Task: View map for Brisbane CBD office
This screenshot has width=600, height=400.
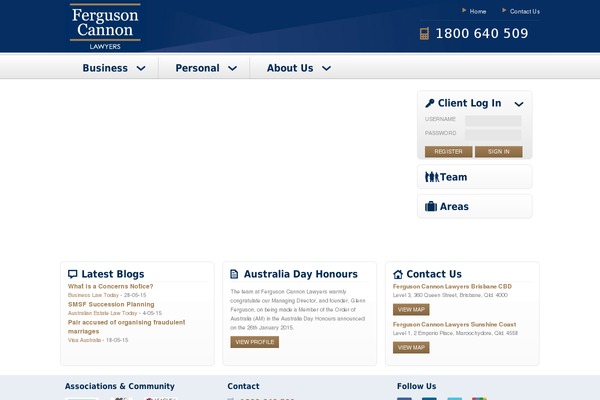Action: [411, 309]
